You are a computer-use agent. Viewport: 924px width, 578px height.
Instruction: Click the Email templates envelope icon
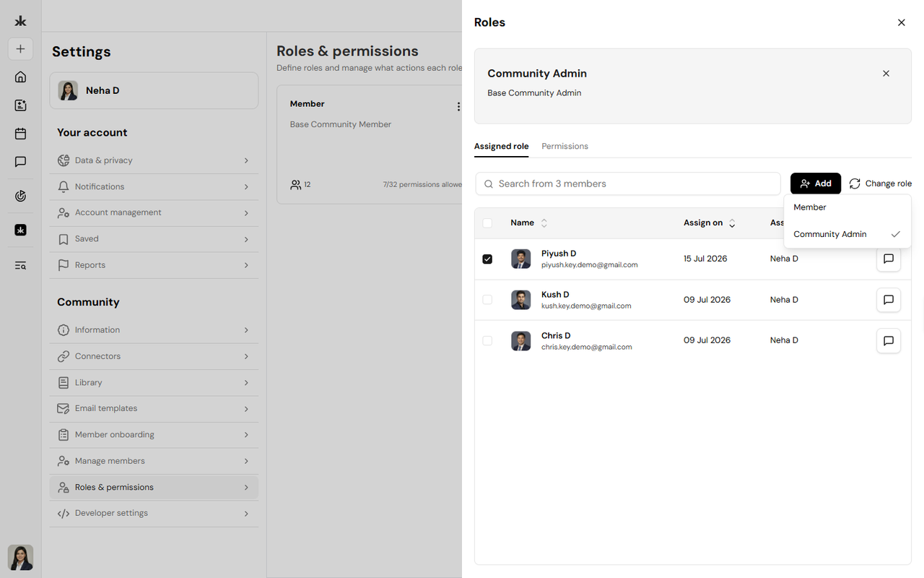coord(64,408)
